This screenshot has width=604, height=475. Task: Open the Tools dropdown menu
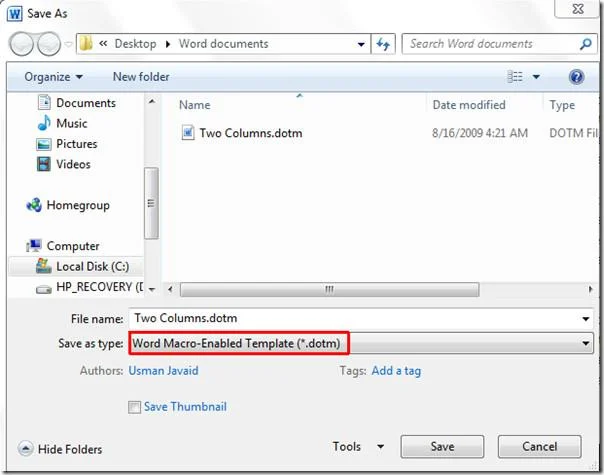[358, 446]
